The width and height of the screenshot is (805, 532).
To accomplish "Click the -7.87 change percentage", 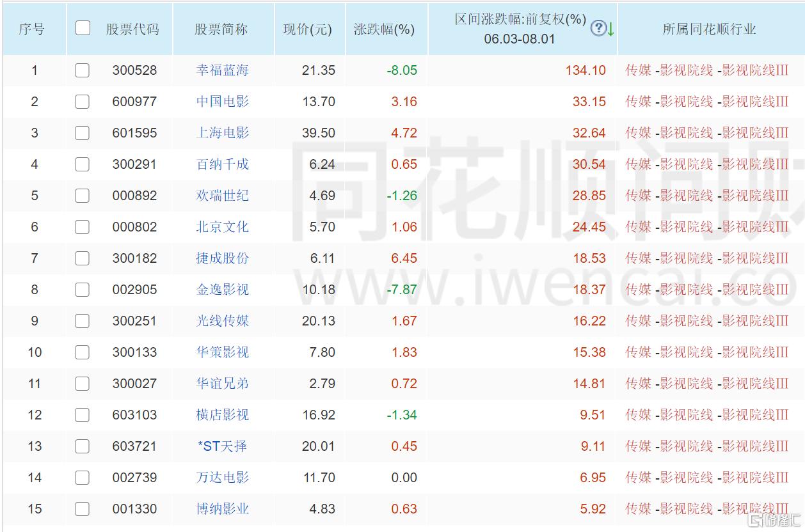I will (402, 290).
